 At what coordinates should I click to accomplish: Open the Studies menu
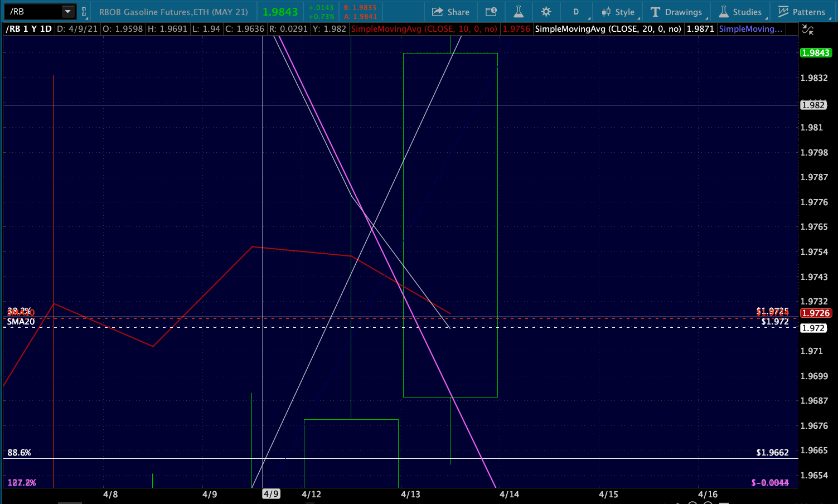point(740,12)
